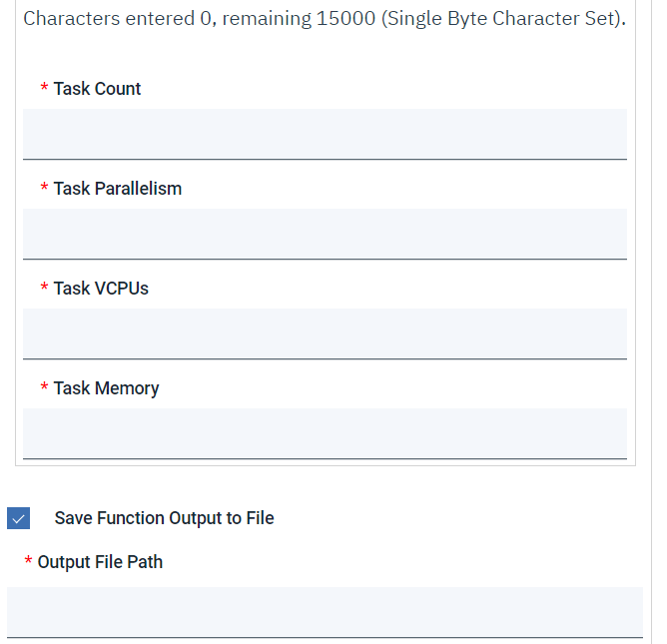Viewport: 667px width, 644px height.
Task: Click the 'Output File Path' label
Action: (x=100, y=562)
